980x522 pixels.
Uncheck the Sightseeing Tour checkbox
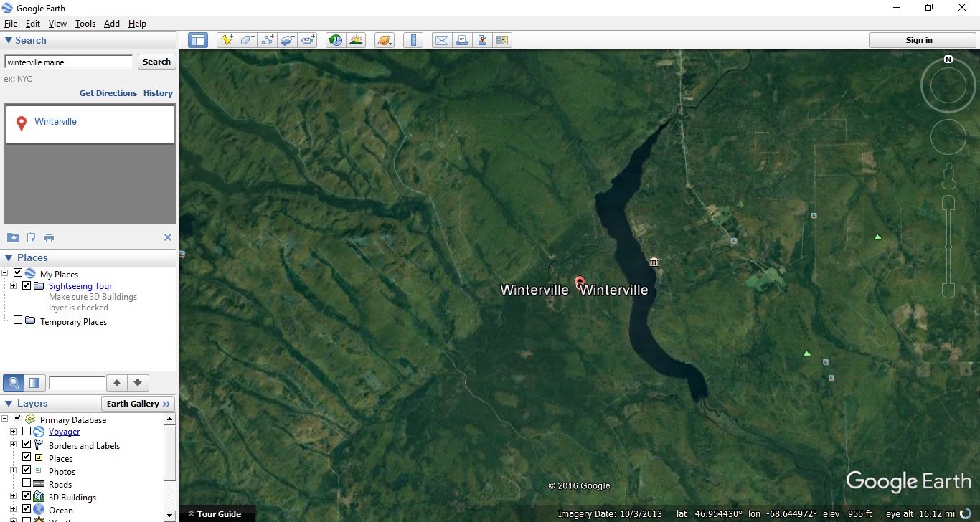[27, 285]
